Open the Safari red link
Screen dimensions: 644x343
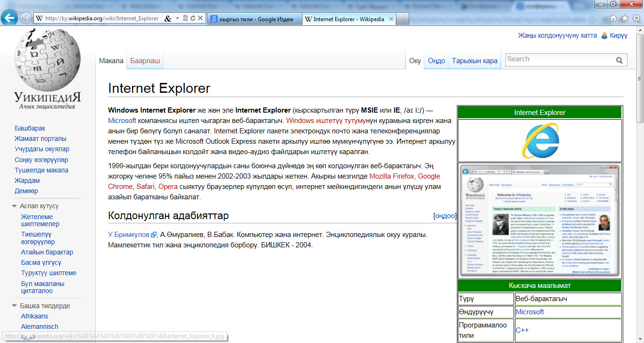point(146,187)
